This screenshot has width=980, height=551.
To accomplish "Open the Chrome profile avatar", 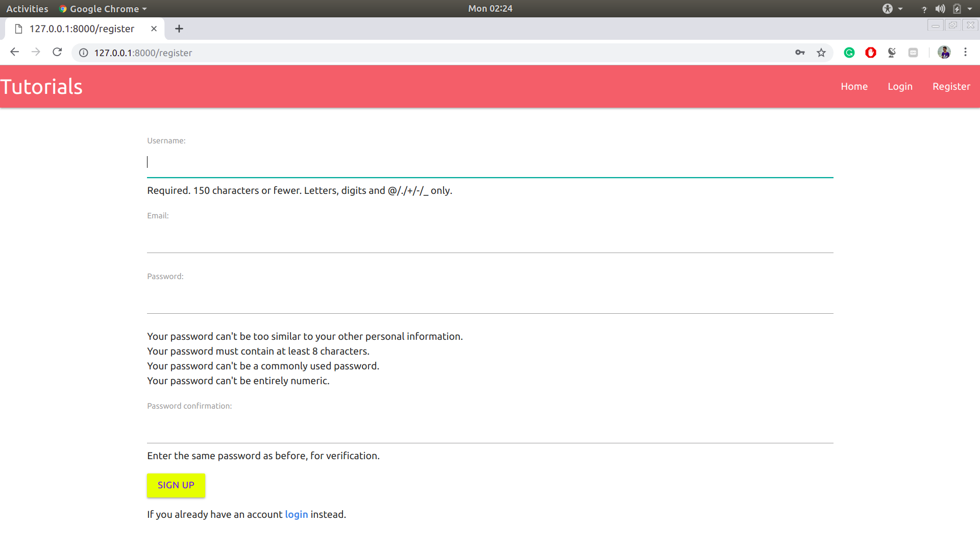I will pos(944,52).
